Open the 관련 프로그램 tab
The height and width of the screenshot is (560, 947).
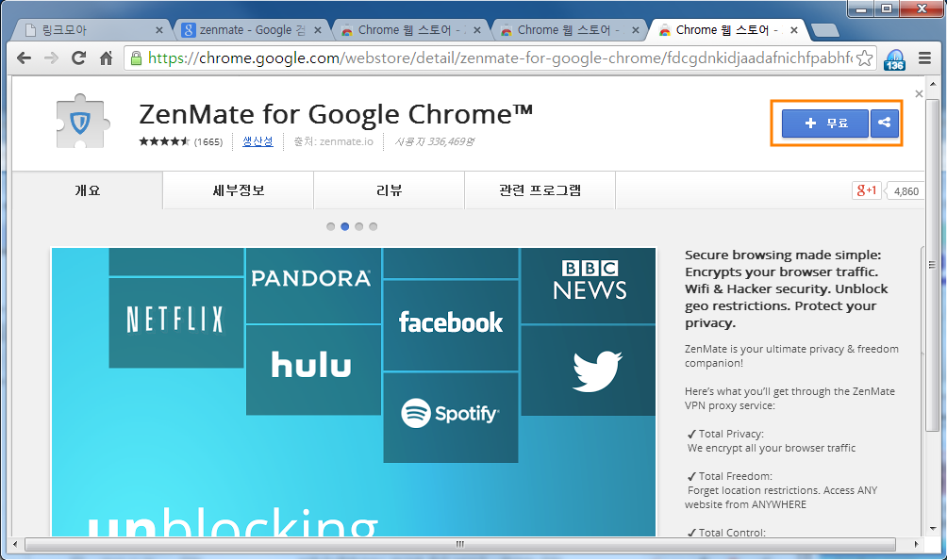tap(540, 190)
